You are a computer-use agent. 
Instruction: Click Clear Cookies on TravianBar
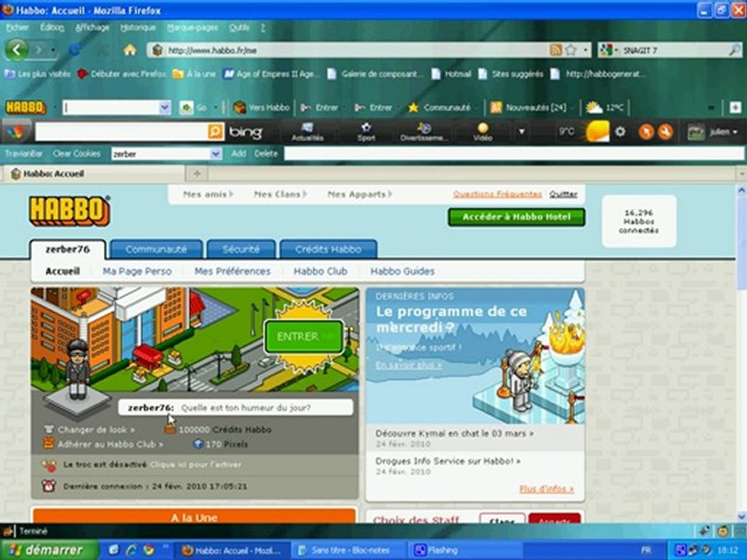pos(77,154)
